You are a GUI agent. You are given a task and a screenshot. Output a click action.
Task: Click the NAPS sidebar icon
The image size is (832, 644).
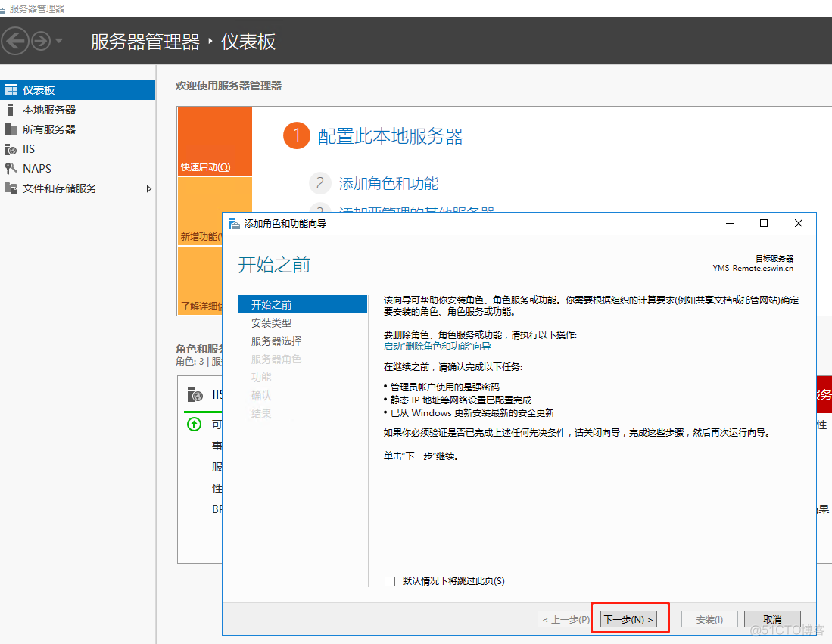click(x=10, y=169)
